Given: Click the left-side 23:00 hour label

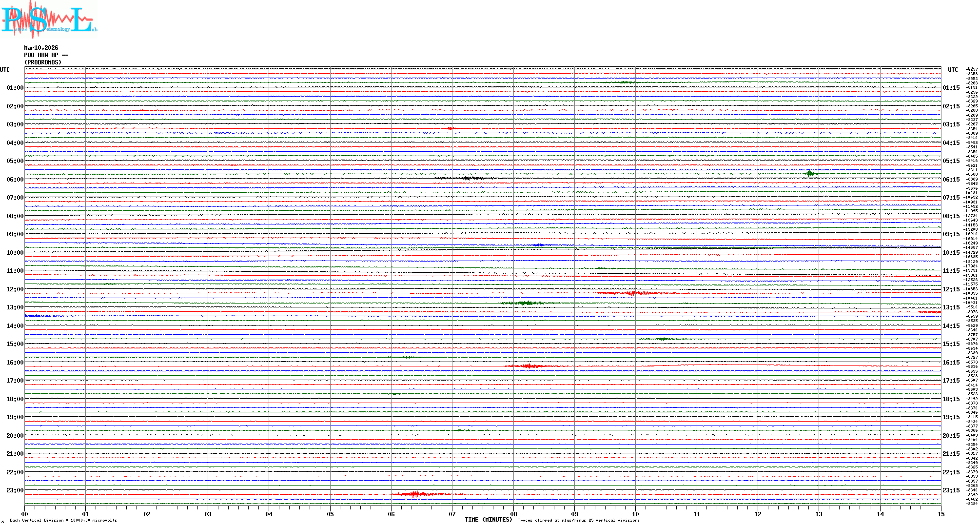Looking at the screenshot, I should [15, 490].
